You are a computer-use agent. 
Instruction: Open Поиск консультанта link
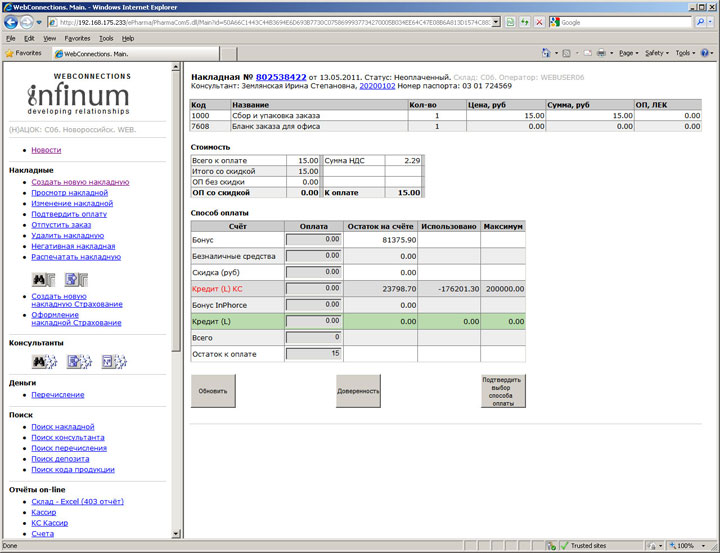68,438
